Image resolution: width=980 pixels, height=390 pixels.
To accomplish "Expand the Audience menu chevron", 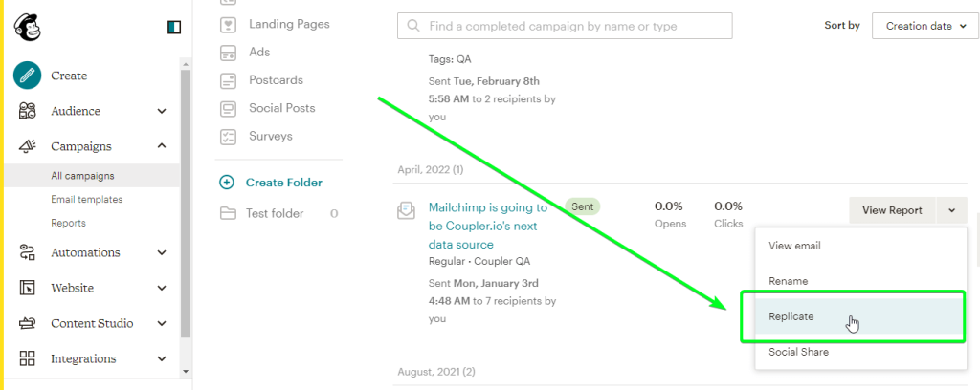I will pyautogui.click(x=162, y=111).
